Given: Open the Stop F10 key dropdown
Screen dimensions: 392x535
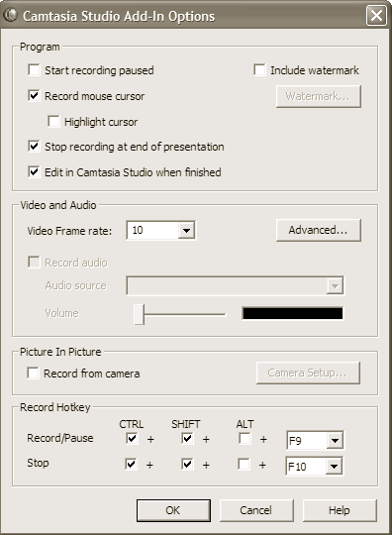Looking at the screenshot, I should pos(334,466).
